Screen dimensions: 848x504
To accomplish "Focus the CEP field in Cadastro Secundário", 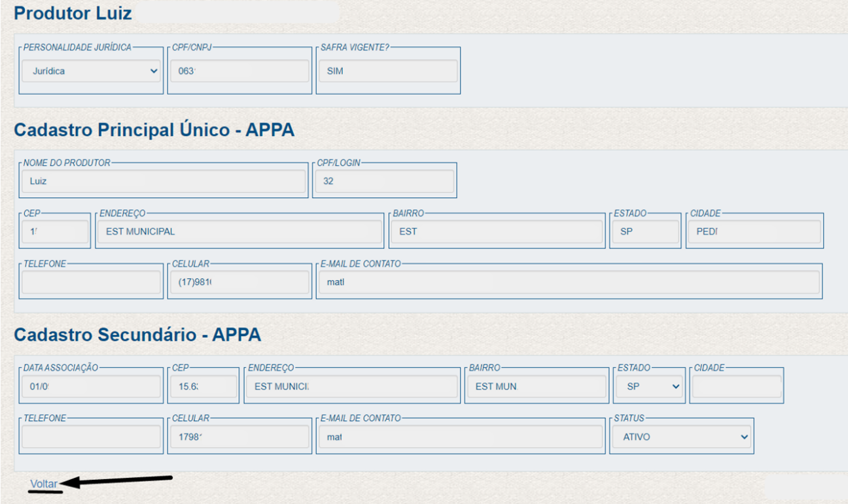I will coord(203,386).
